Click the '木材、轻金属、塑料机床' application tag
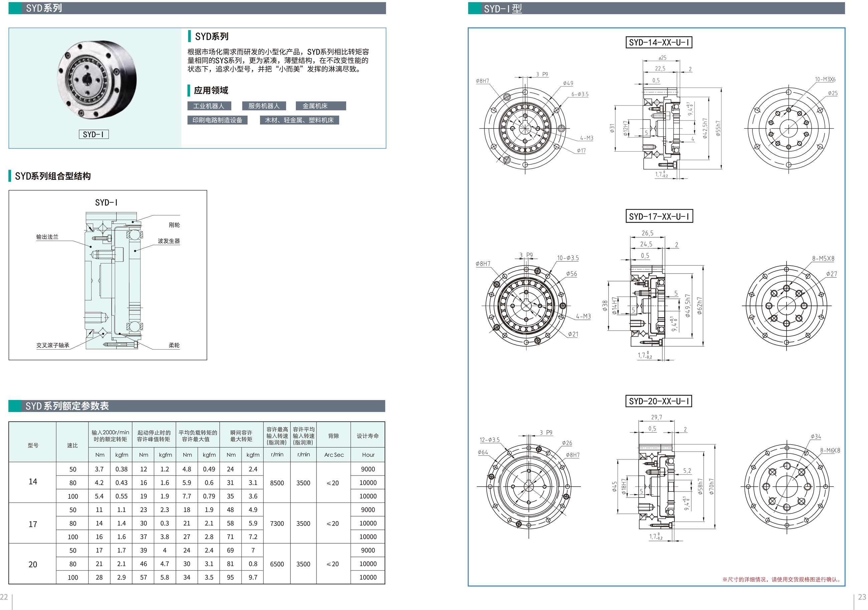This screenshot has height=610, width=868. [299, 120]
